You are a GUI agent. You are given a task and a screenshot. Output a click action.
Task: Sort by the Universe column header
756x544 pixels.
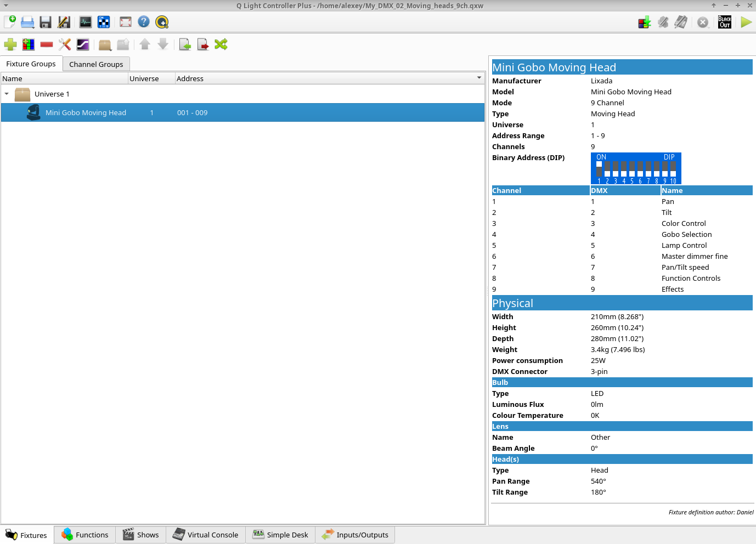pyautogui.click(x=151, y=78)
